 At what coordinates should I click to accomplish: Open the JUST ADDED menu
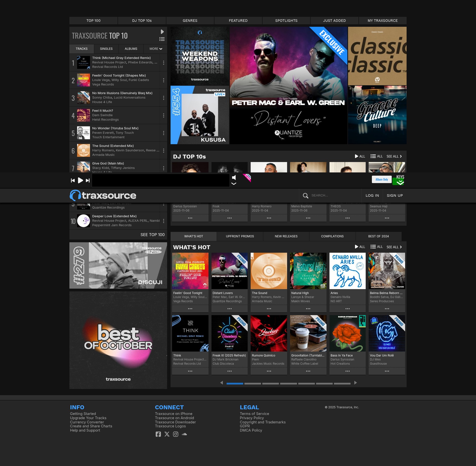[334, 21]
